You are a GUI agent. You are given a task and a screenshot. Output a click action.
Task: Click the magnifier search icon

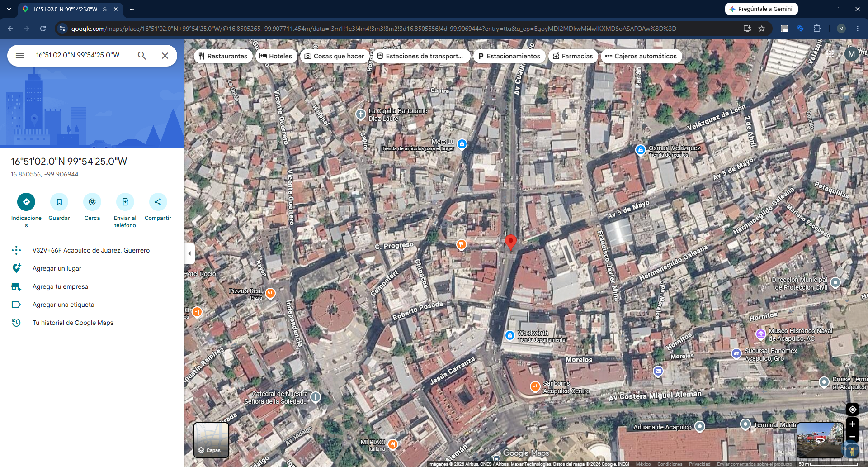coord(142,56)
